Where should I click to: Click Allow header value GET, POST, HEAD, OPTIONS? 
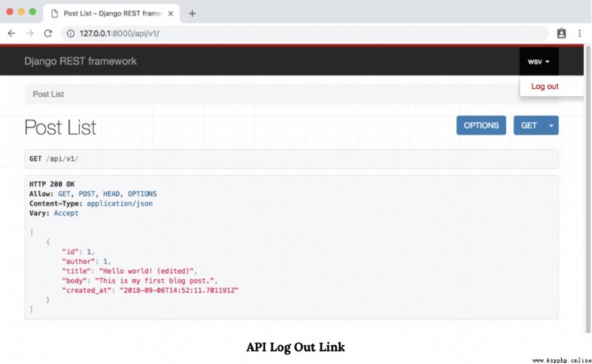[x=107, y=194]
